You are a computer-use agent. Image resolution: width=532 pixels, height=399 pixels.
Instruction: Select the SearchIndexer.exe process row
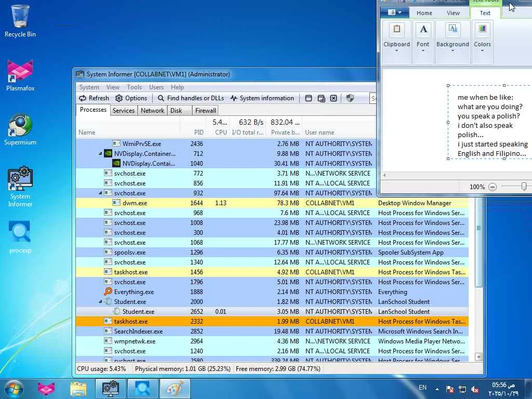272,331
